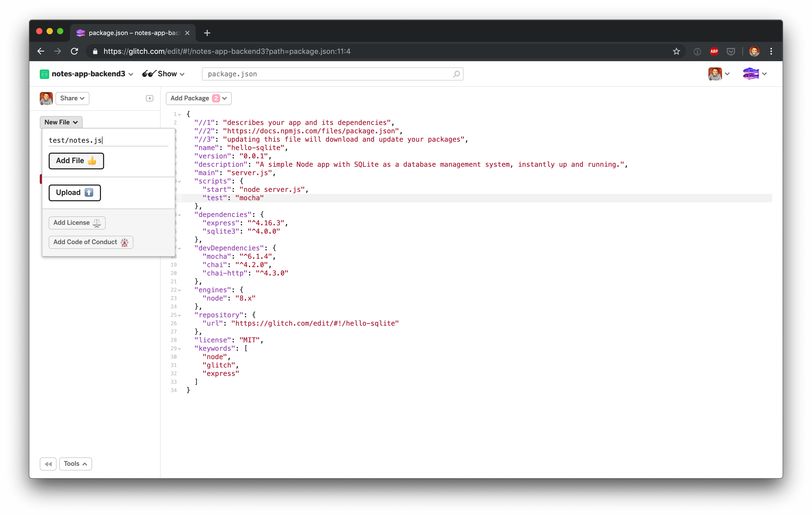Click the Pocket extension icon

pos(731,51)
